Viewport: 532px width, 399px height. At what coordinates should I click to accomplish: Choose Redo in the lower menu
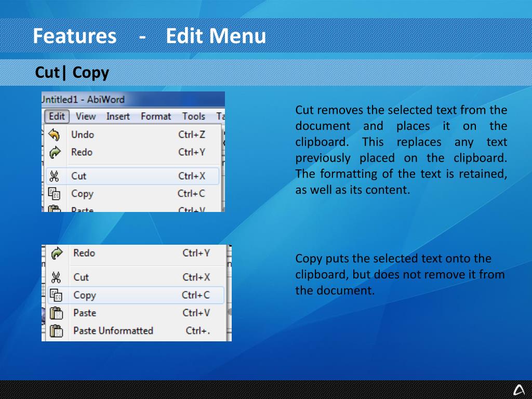pos(136,253)
